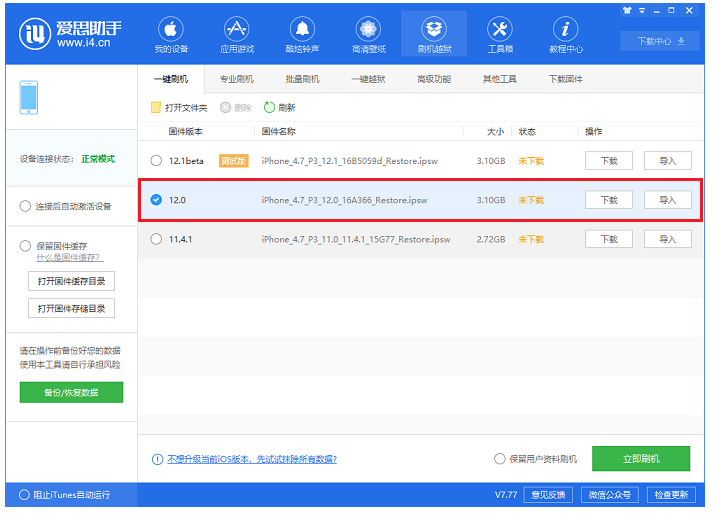Switch to 一键越狱 tab
Image resolution: width=713 pixels, height=517 pixels.
click(x=368, y=79)
